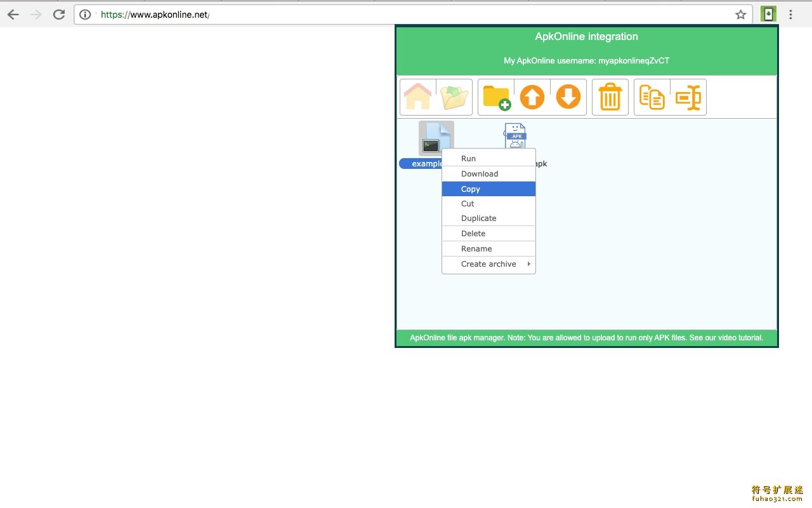Click the site info icon in address bar

pyautogui.click(x=86, y=15)
